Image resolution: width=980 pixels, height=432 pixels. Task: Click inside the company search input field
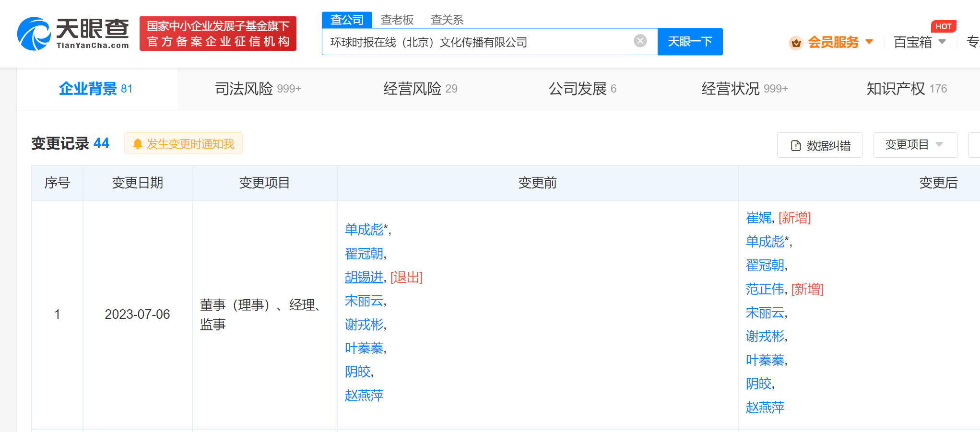(480, 41)
